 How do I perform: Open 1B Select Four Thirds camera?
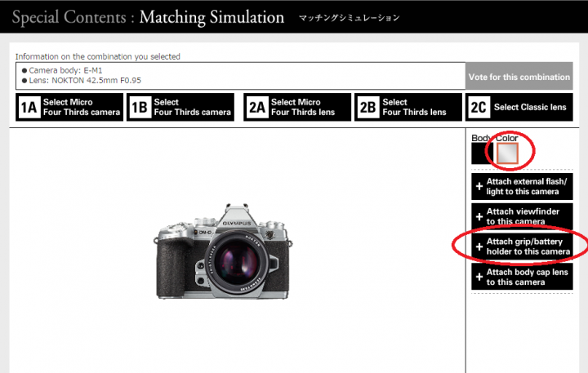tap(180, 107)
